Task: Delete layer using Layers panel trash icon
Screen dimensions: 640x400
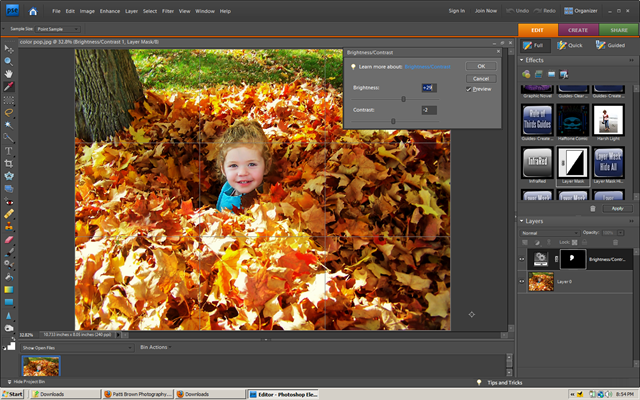Action: [x=616, y=242]
